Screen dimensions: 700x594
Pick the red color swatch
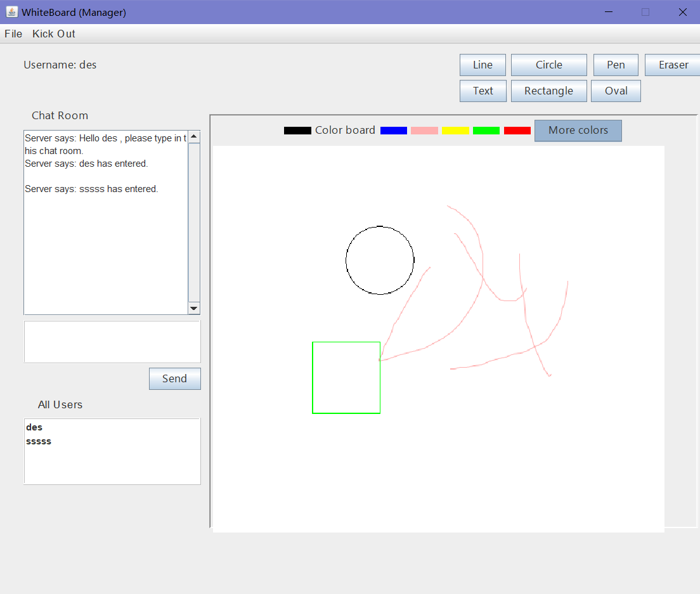[517, 131]
